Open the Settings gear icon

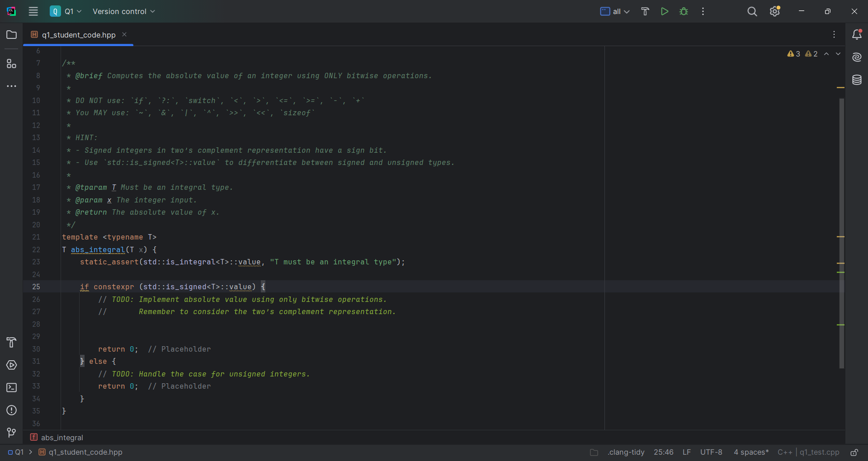tap(775, 11)
